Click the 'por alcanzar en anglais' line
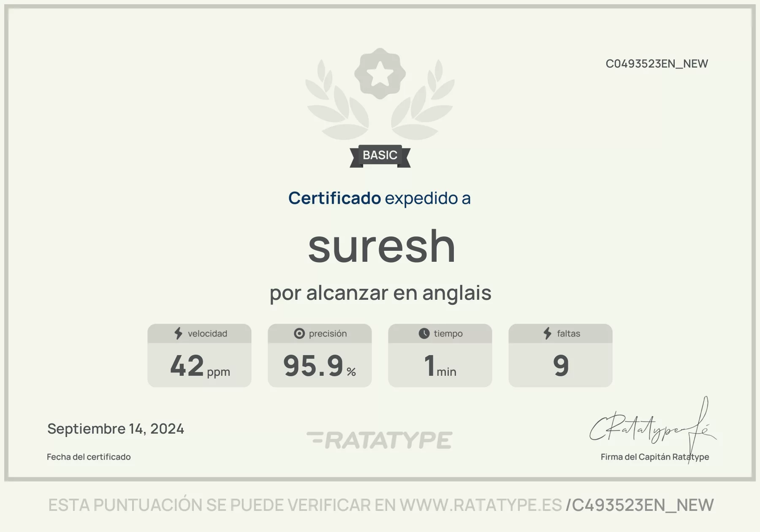Image resolution: width=760 pixels, height=532 pixels. [380, 293]
